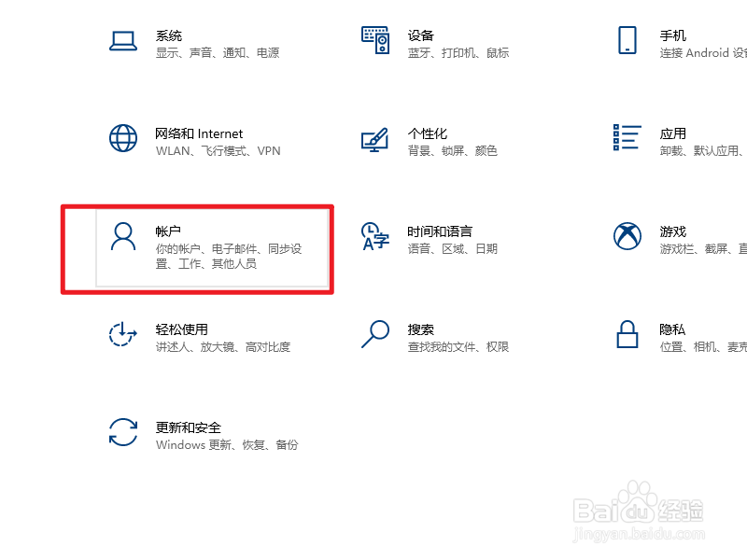The height and width of the screenshot is (560, 747).
Task: Click the person icon for 帐户
Action: pos(123,236)
